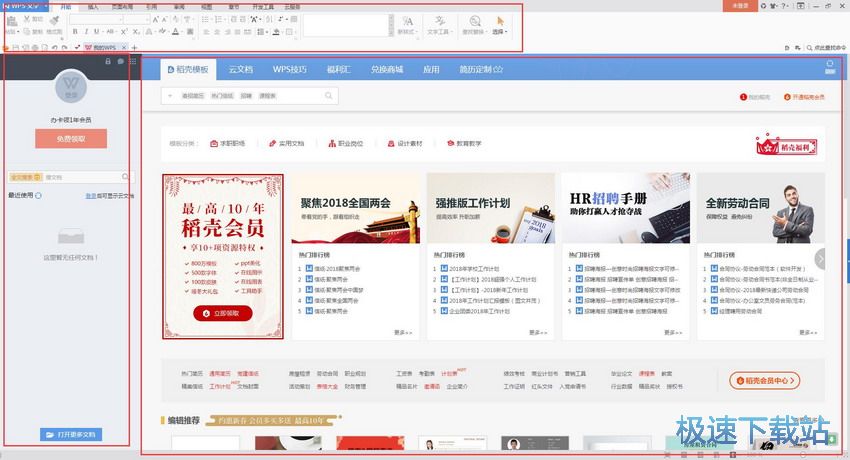Click the Save icon in quick toolbar
This screenshot has width=850, height=460.
[x=16, y=48]
